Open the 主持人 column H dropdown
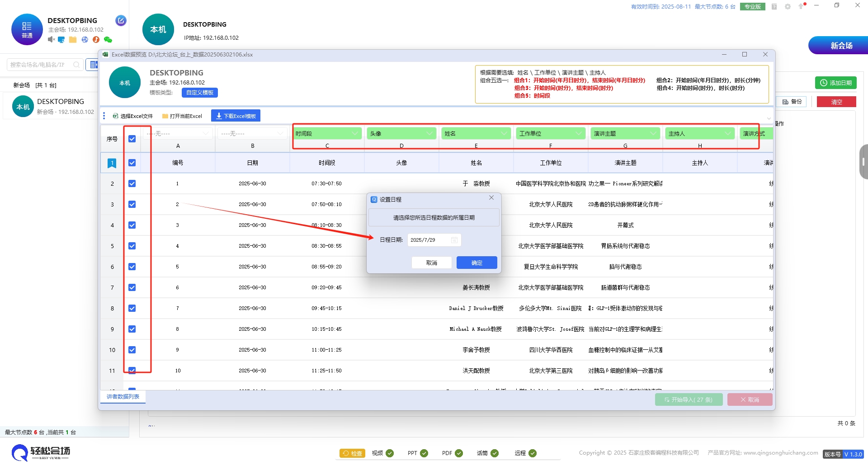This screenshot has height=465, width=868. [700, 133]
